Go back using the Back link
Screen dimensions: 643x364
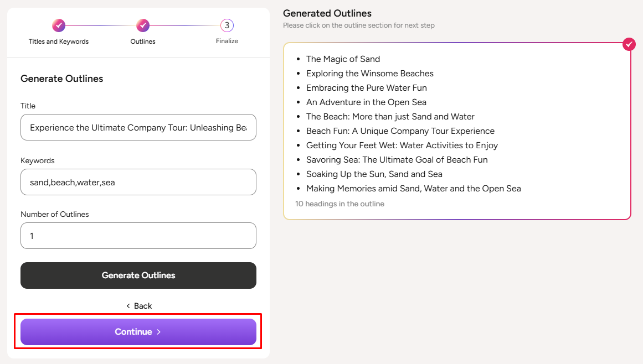pyautogui.click(x=138, y=306)
